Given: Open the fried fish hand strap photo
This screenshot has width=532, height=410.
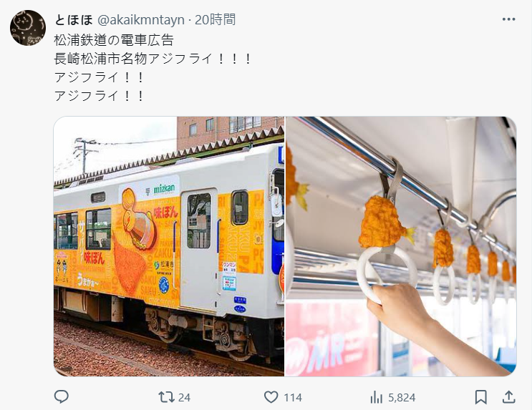Looking at the screenshot, I should pyautogui.click(x=401, y=247).
